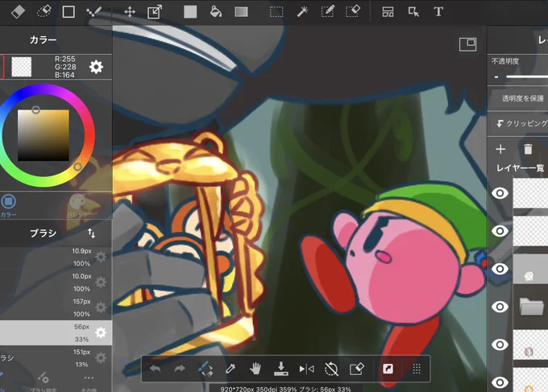Select the Gradient tool
The height and width of the screenshot is (392, 548).
click(241, 12)
